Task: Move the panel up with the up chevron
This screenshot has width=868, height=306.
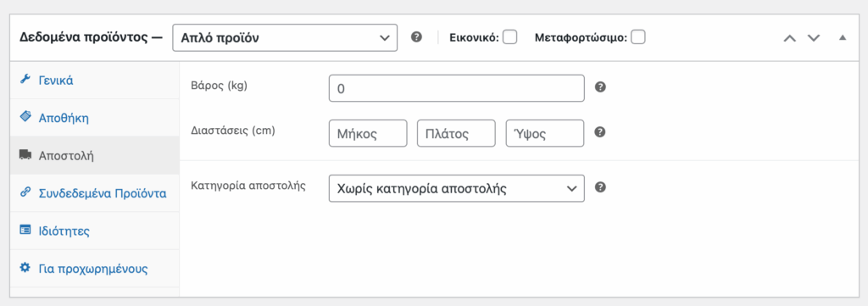Action: coord(790,37)
